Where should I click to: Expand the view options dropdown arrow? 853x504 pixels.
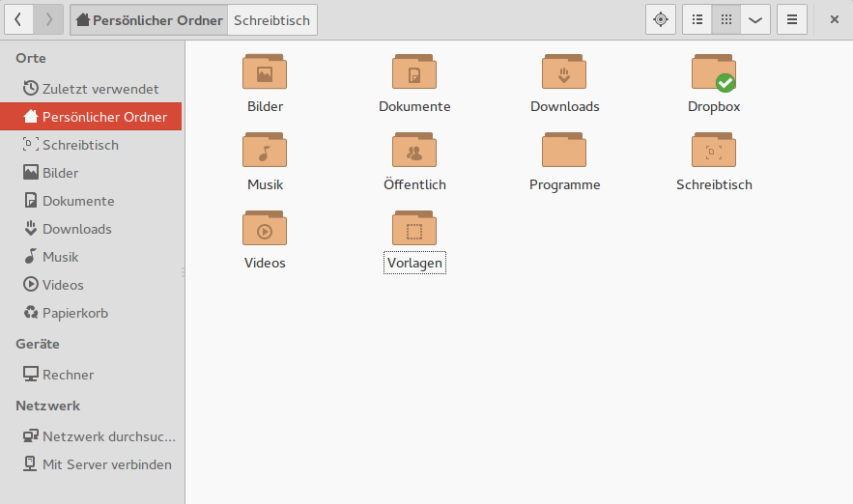click(754, 19)
